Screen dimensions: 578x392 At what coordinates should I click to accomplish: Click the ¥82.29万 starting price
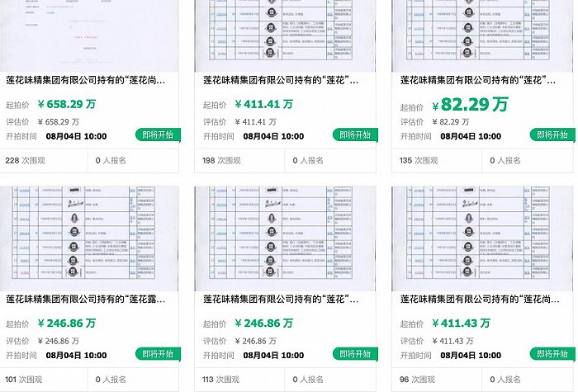pyautogui.click(x=470, y=105)
